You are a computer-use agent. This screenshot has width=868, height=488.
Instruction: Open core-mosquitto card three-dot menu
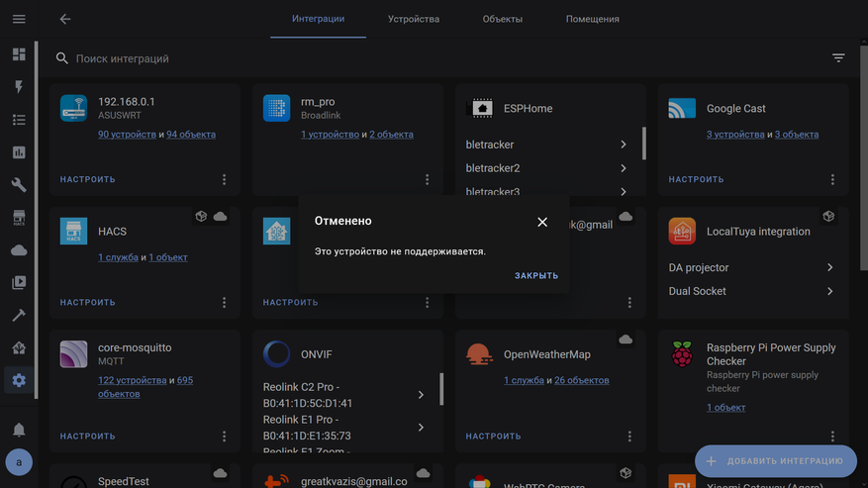point(225,437)
